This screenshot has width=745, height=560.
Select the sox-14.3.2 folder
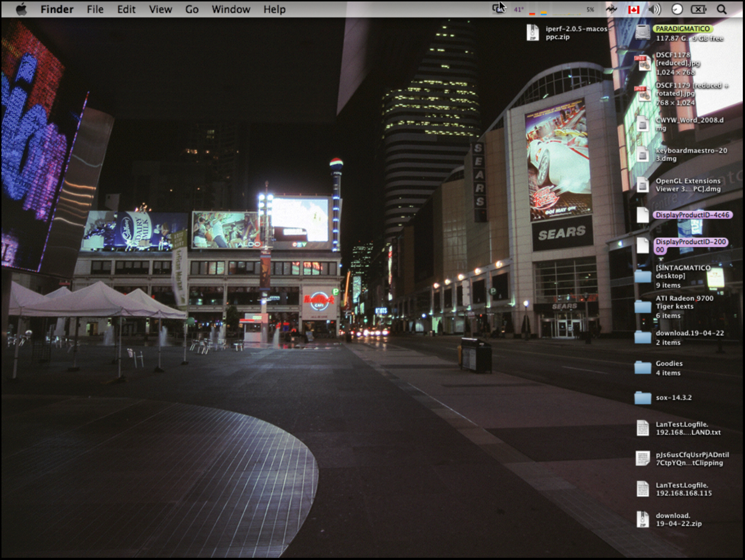click(643, 398)
